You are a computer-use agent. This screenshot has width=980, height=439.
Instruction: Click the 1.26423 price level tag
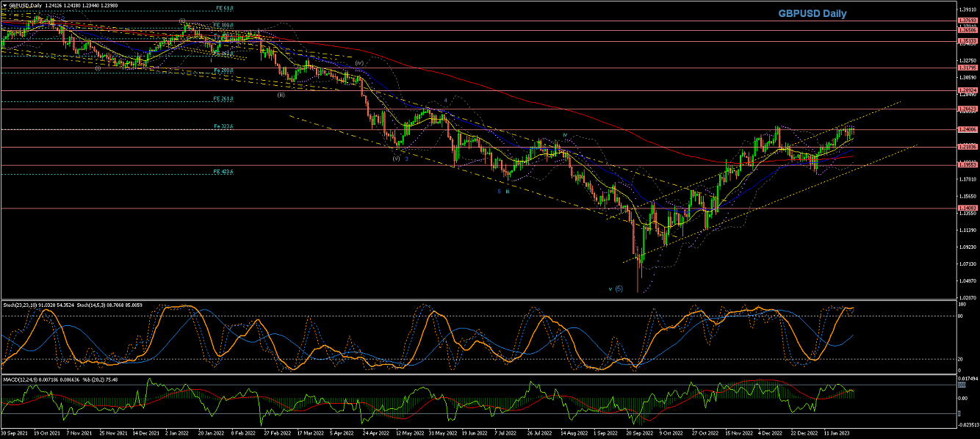tap(967, 109)
